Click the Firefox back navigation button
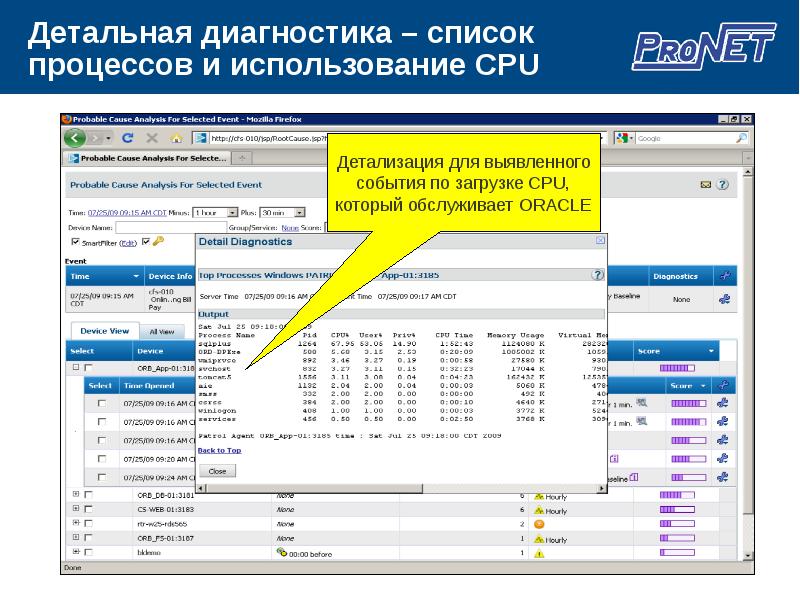The image size is (800, 600). pos(75,138)
